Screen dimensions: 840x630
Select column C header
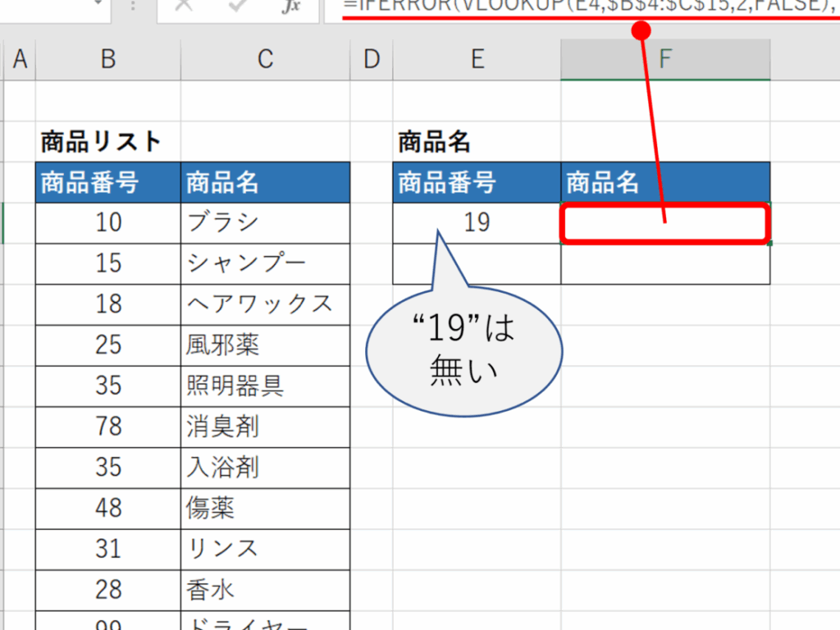[x=265, y=60]
